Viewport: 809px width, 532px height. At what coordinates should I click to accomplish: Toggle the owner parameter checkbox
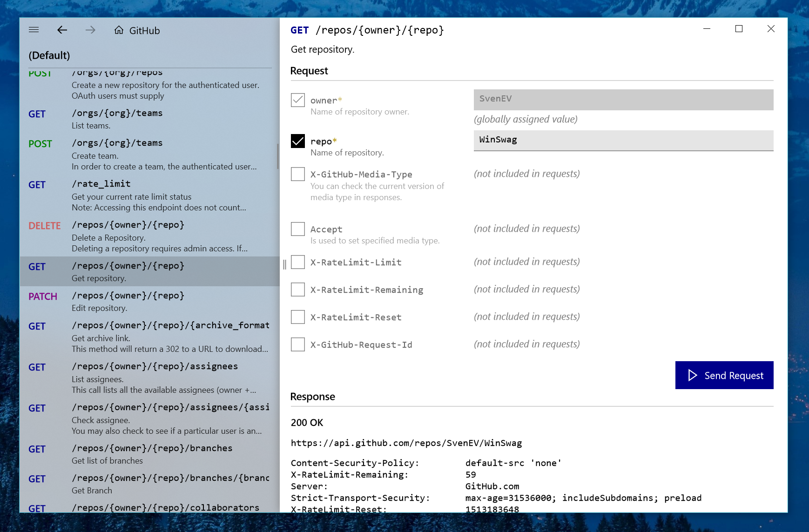click(x=298, y=100)
